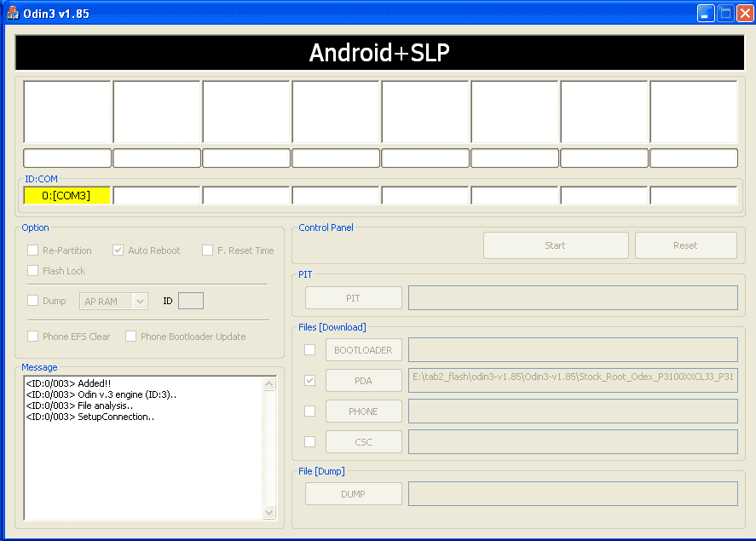Viewport: 756px width, 541px height.
Task: Minimize the Odin3 window
Action: pos(706,14)
